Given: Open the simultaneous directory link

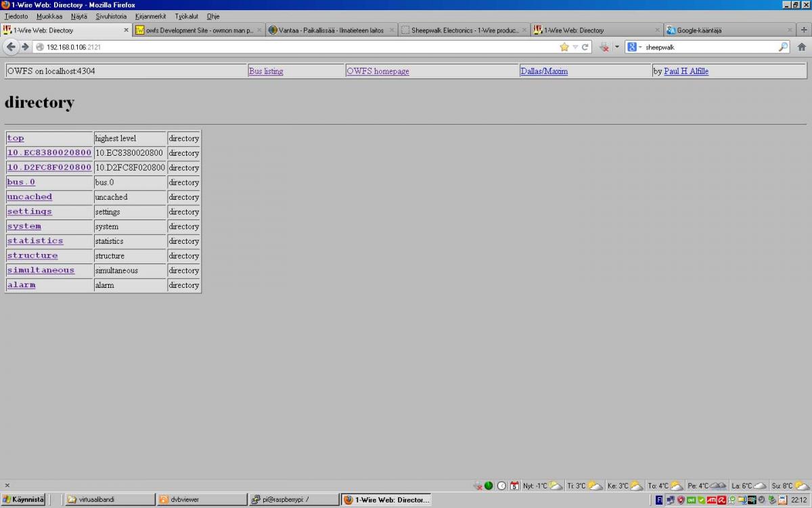Looking at the screenshot, I should click(x=41, y=270).
